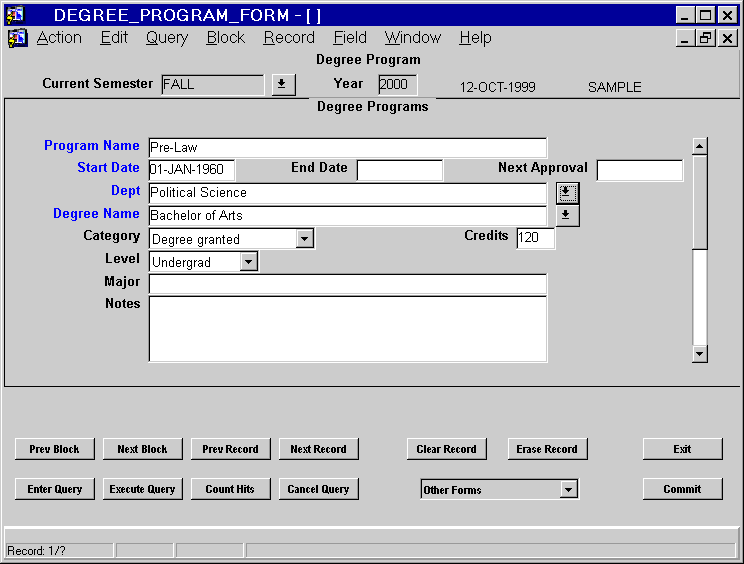This screenshot has width=744, height=564.
Task: Click the Erase Record button
Action: coord(547,449)
